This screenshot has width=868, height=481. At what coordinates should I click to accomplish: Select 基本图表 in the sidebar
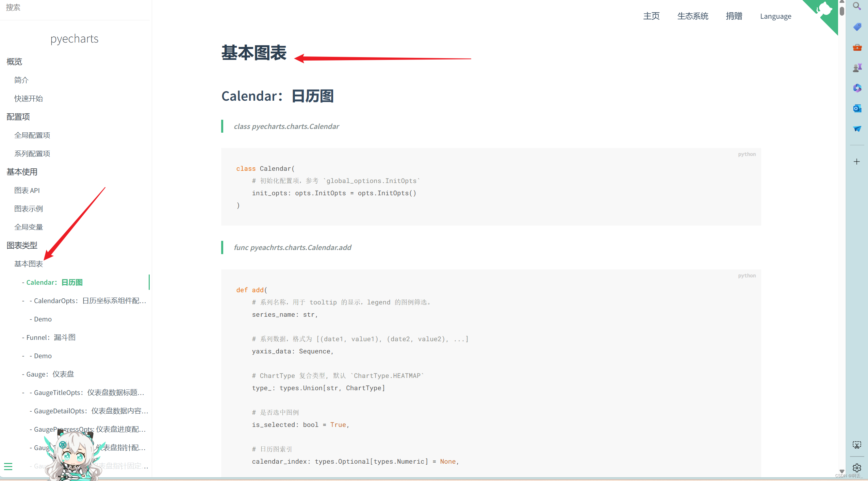[x=29, y=264]
